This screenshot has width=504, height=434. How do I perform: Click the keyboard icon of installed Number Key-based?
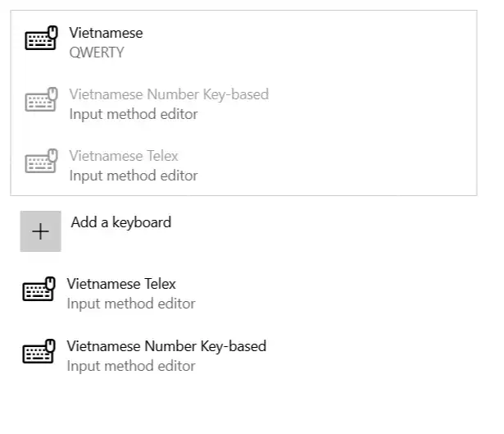click(x=39, y=351)
